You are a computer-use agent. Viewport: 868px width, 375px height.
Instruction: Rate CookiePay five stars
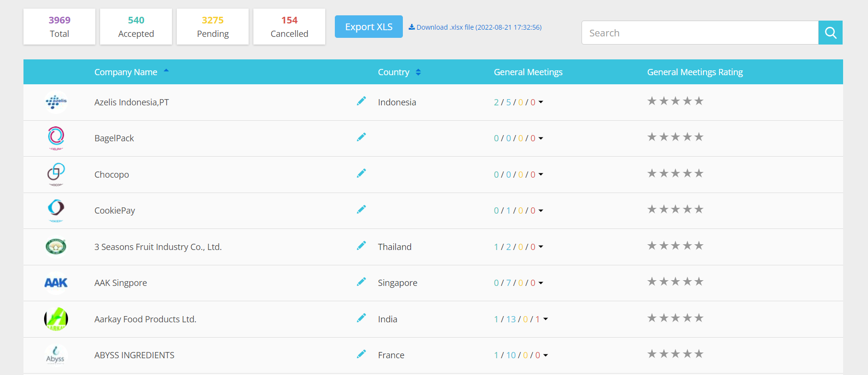coord(699,209)
